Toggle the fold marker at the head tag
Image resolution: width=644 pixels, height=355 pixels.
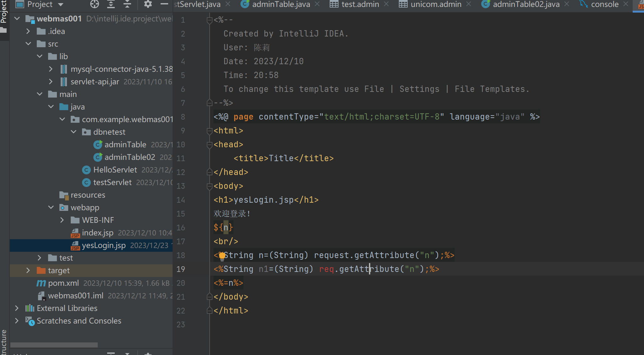(x=209, y=145)
